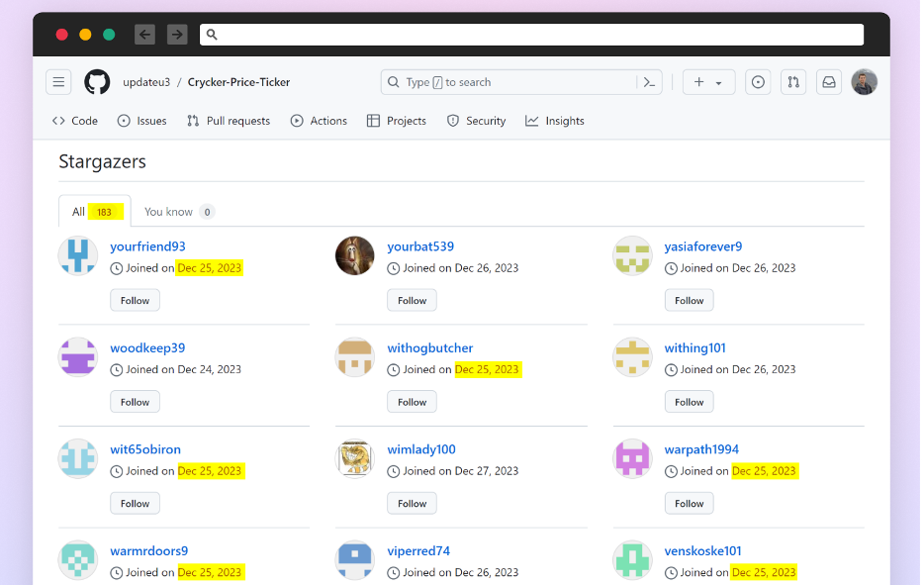Click woodkeep39's purple identicon avatar

[x=78, y=357]
